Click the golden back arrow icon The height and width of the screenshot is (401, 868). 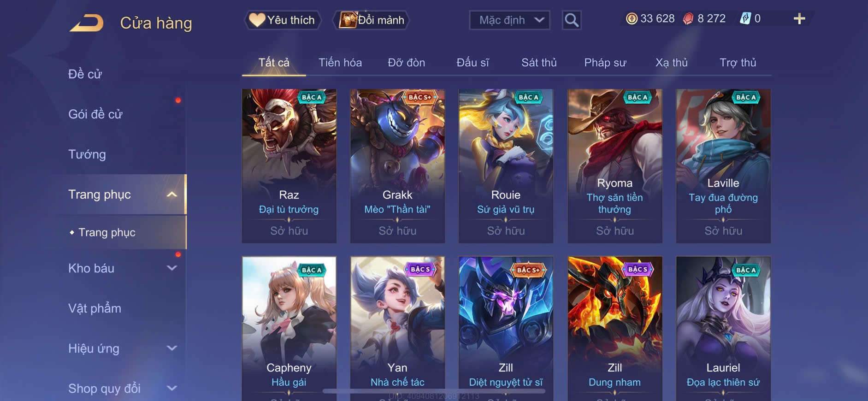(87, 23)
